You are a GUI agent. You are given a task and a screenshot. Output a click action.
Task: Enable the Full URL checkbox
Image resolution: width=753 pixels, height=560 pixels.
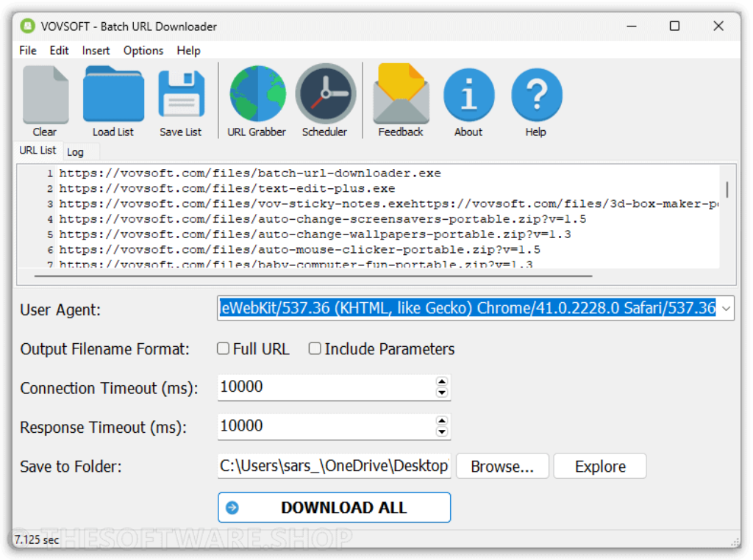tap(223, 349)
